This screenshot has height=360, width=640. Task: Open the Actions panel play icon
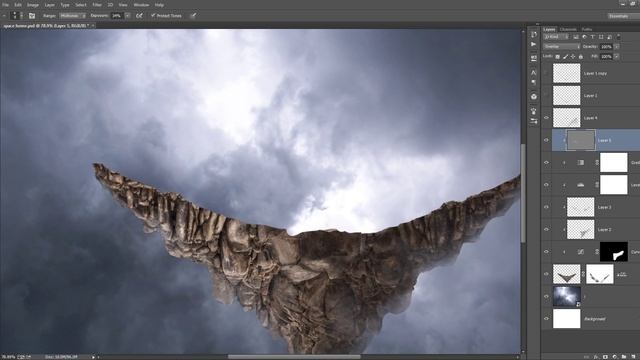[x=533, y=44]
